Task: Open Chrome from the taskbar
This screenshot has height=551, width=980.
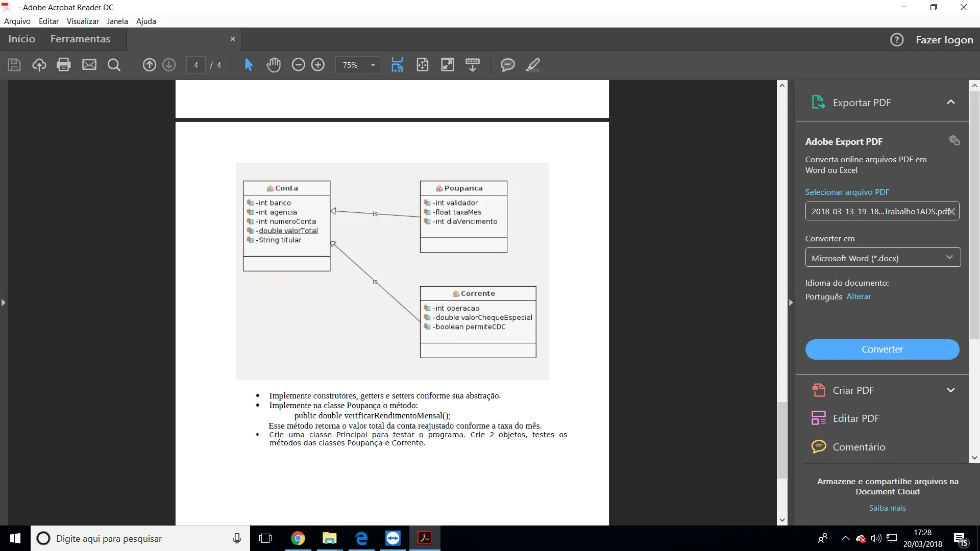Action: [298, 538]
